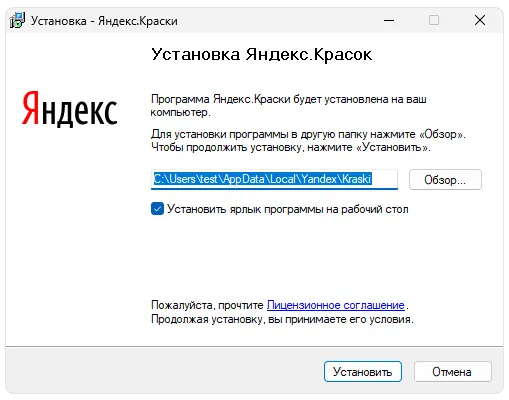Minimize the installer window
The image size is (509, 400).
coord(389,20)
